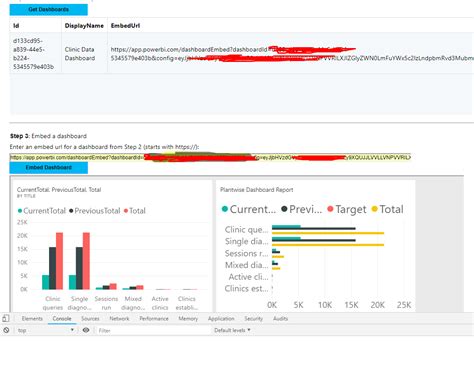Open the Security devtools tab
Image resolution: width=474 pixels, height=365 pixels.
(253, 319)
